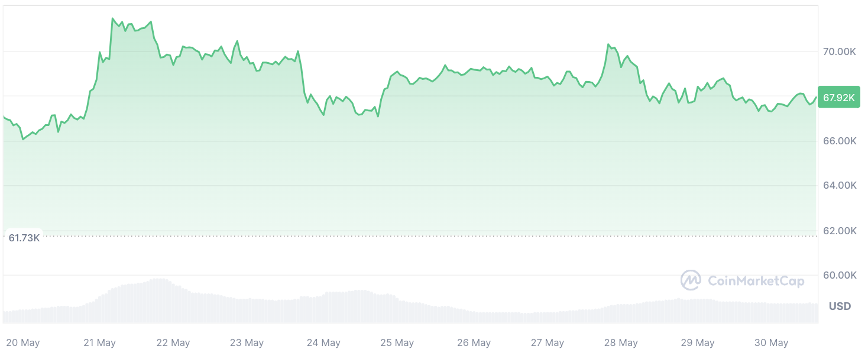Select the 23 May date label
Viewport: 868px width, 362px height.
tap(247, 342)
